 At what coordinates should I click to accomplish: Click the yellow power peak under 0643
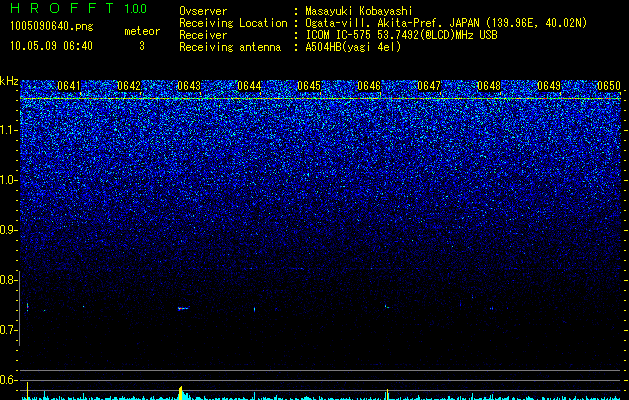[x=181, y=393]
